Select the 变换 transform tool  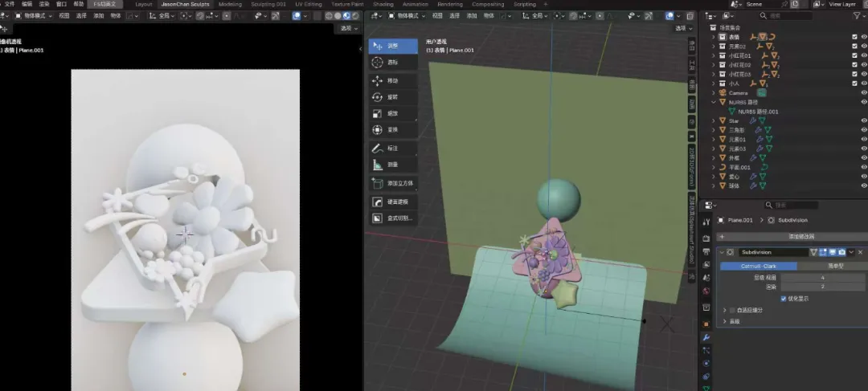(393, 129)
